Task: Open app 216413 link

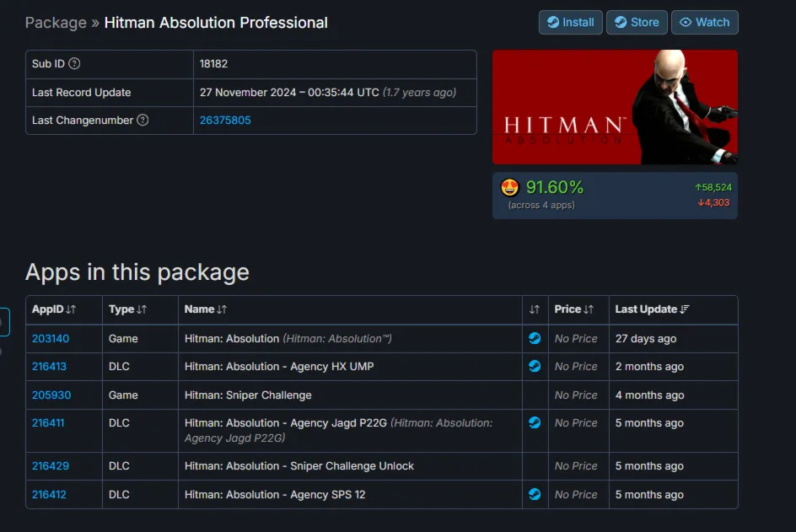Action: (x=49, y=367)
